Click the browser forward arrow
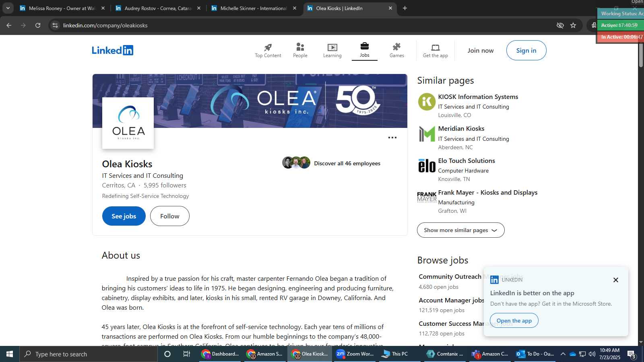 coord(23,25)
